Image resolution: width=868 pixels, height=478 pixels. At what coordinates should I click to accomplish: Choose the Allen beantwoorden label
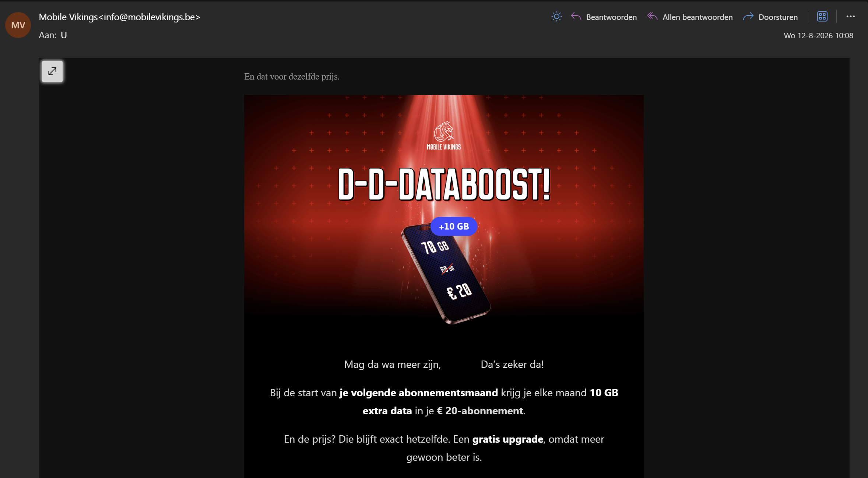tap(697, 17)
